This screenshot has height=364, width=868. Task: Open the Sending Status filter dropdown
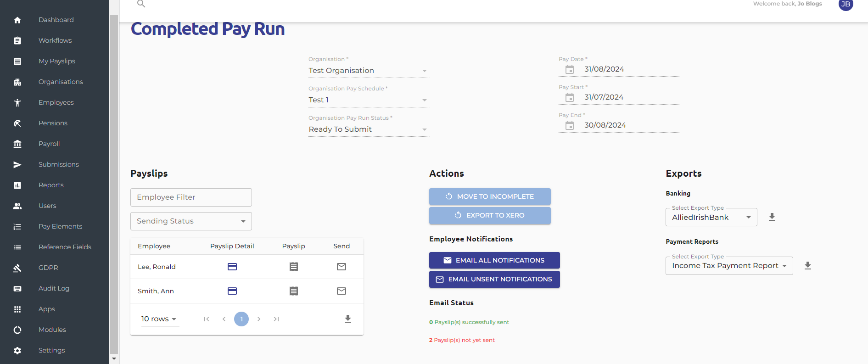coord(191,221)
